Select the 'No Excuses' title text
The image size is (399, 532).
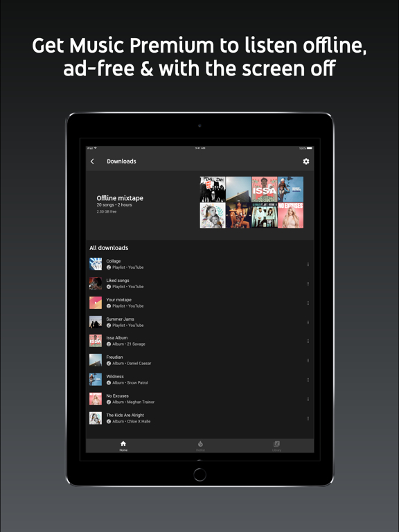[x=117, y=396]
